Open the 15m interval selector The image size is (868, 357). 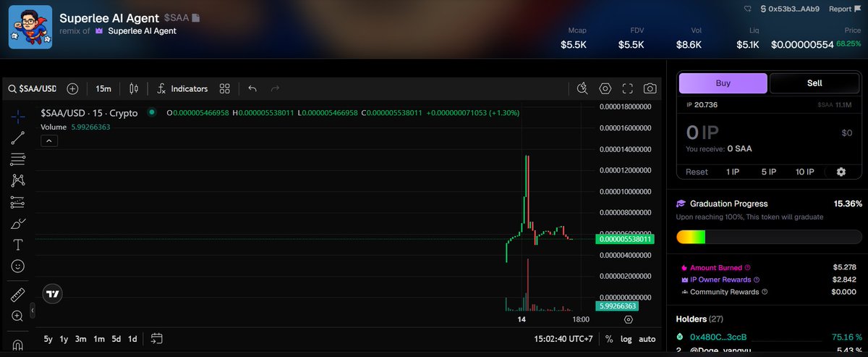coord(103,88)
